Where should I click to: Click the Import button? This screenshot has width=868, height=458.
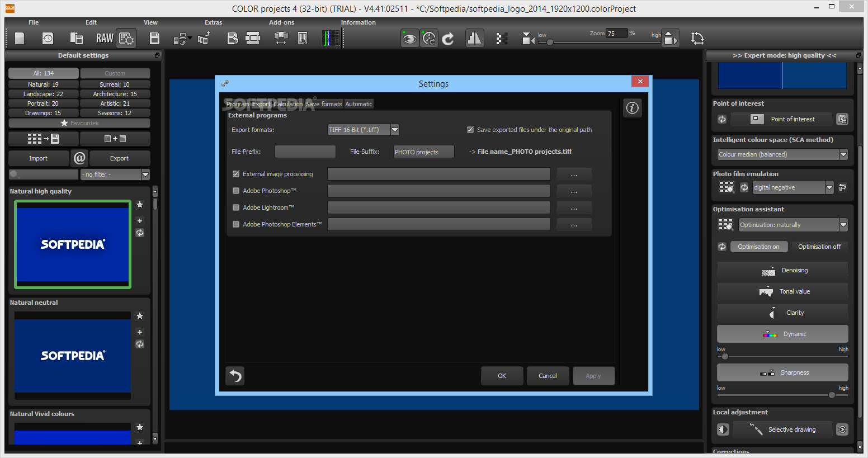pos(39,158)
